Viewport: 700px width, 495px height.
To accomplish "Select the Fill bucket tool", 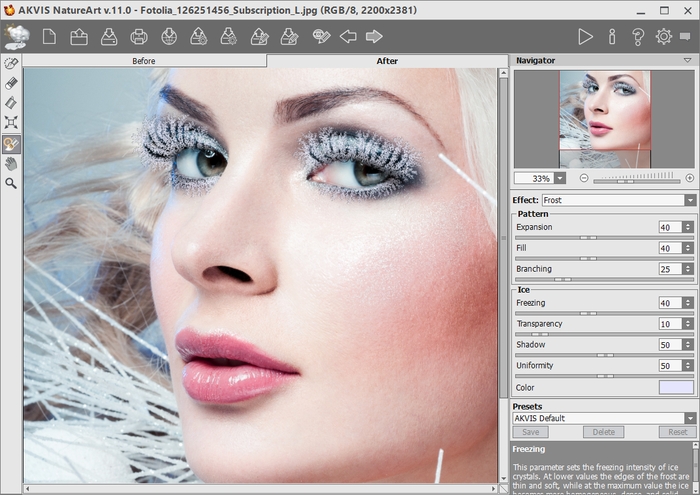I will [11, 103].
